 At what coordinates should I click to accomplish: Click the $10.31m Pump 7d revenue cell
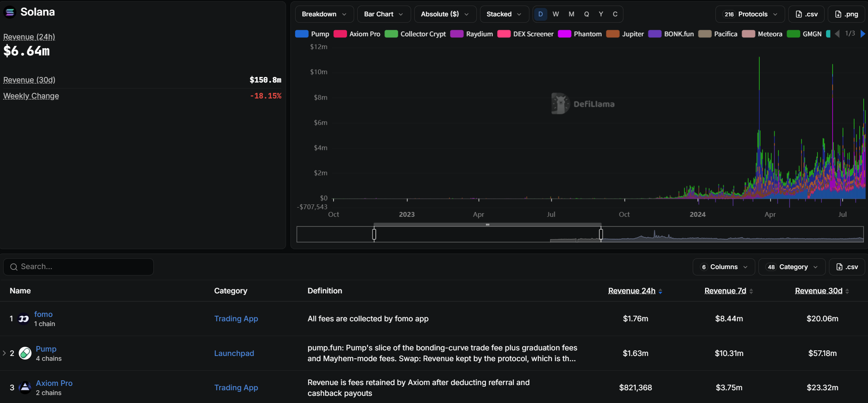tap(729, 354)
